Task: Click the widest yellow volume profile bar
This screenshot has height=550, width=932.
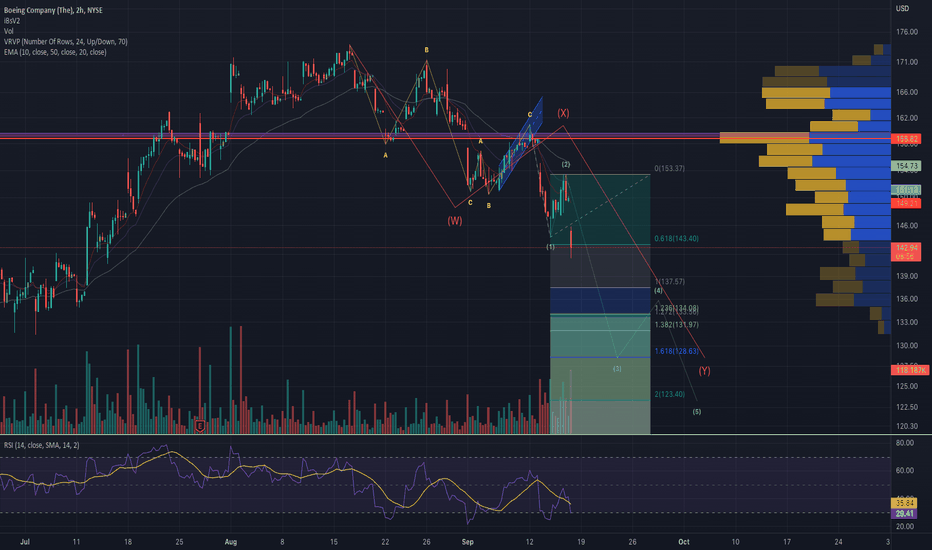Action: [764, 138]
